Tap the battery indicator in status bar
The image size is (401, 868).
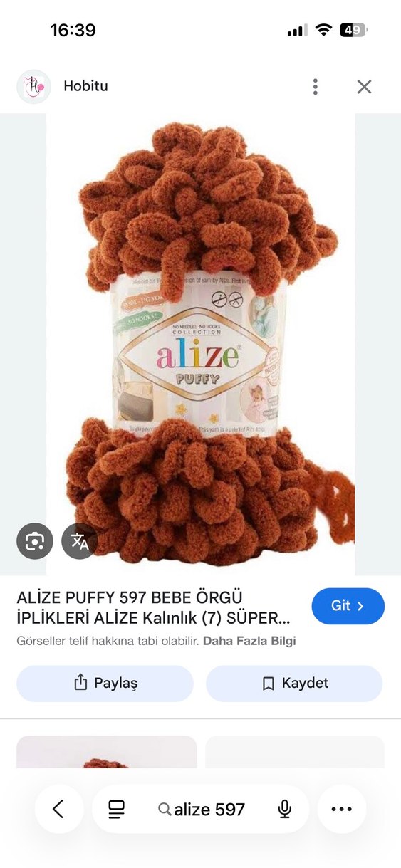(353, 30)
